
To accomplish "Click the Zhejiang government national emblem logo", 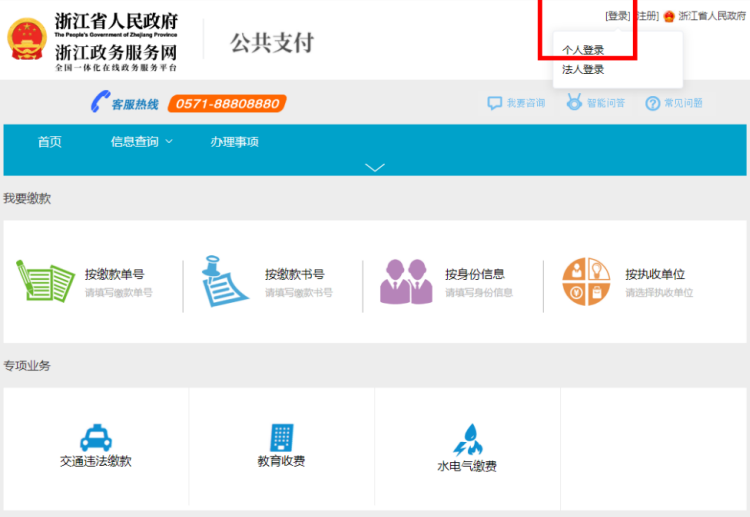I will pyautogui.click(x=27, y=38).
